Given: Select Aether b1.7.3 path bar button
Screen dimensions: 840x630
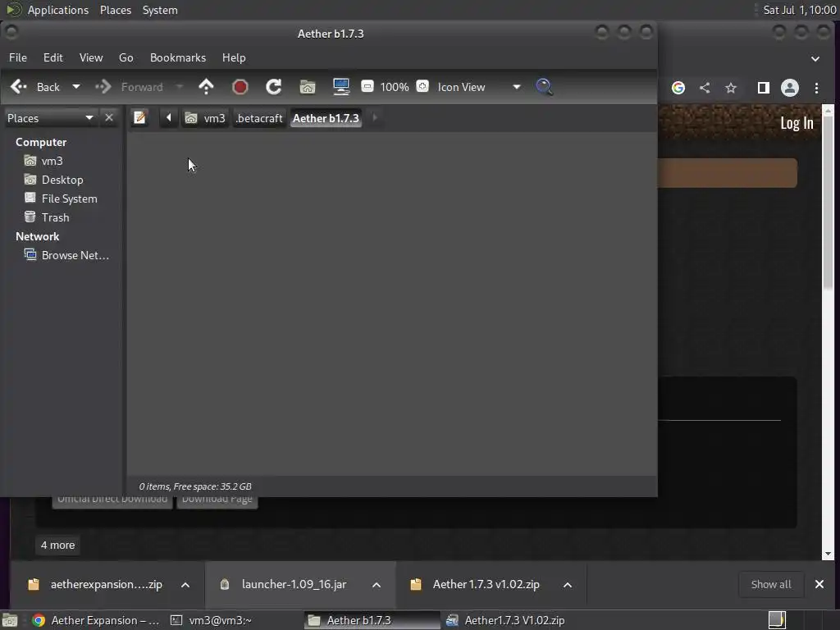Looking at the screenshot, I should tap(326, 118).
